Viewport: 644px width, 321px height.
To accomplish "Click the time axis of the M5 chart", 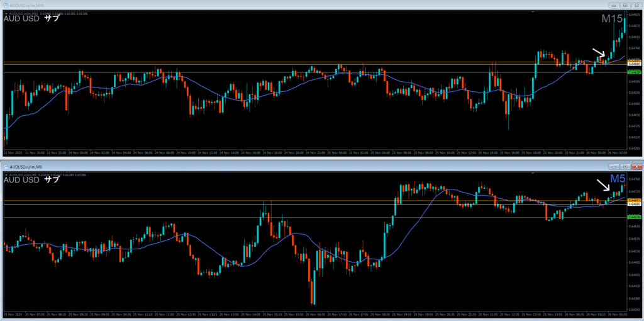I will pos(314,313).
